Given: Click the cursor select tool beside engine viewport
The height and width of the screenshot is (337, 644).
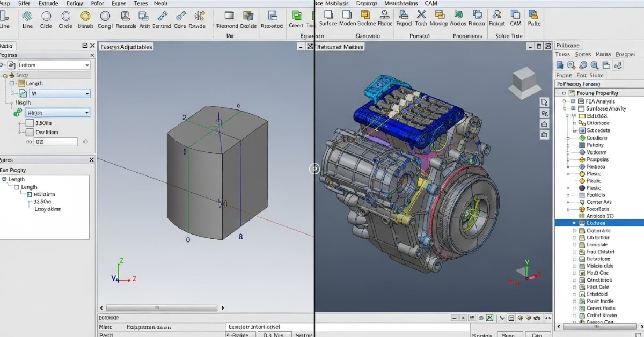Looking at the screenshot, I should point(545,102).
